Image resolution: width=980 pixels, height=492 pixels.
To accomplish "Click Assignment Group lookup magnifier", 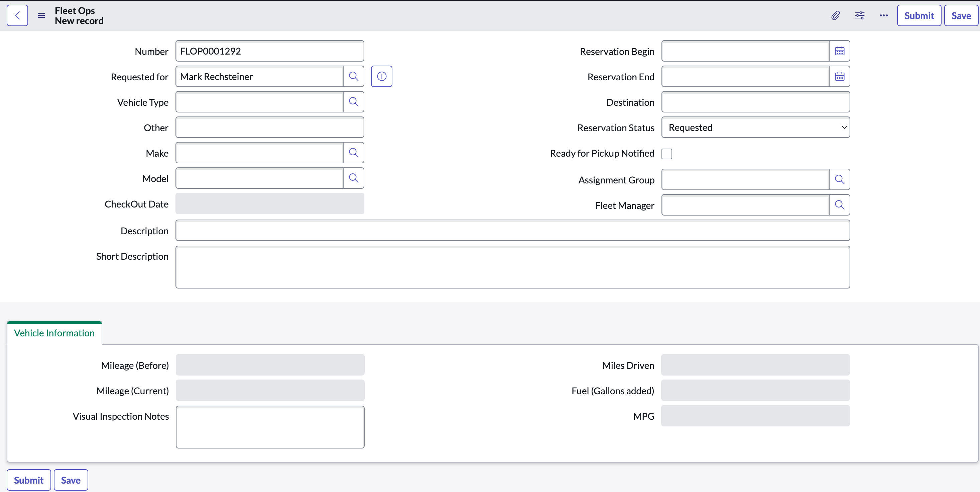I will coord(839,180).
